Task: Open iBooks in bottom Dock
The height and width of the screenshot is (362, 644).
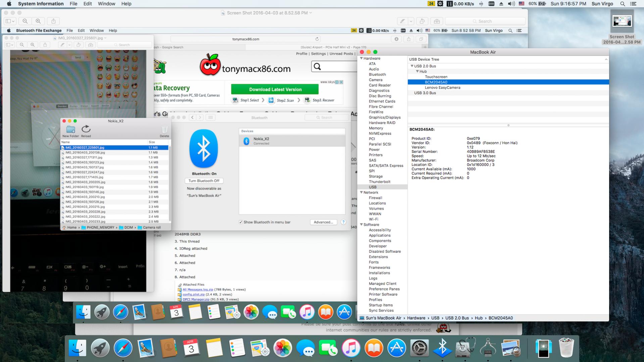Action: tap(374, 348)
